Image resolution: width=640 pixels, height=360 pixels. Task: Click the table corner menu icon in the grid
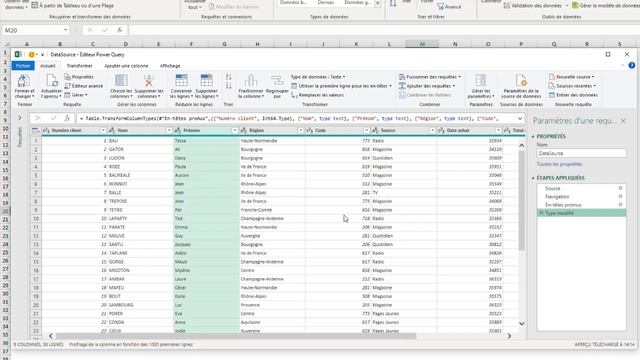pos(36,130)
